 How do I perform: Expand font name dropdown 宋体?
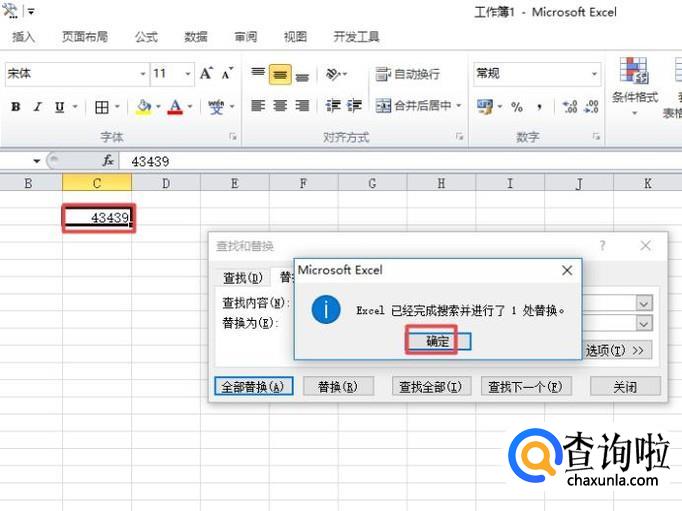(143, 74)
